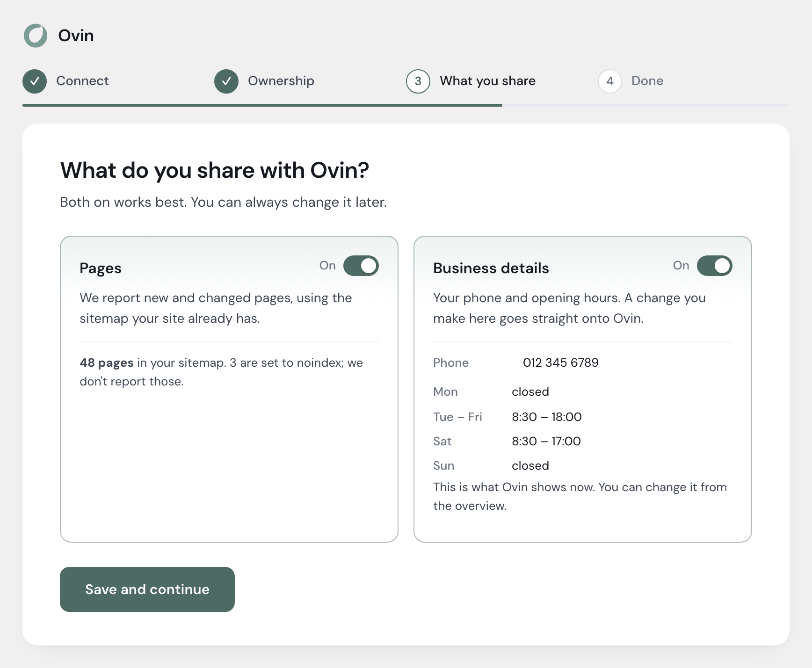Click the Phone field label
This screenshot has height=668, width=812.
tap(451, 363)
